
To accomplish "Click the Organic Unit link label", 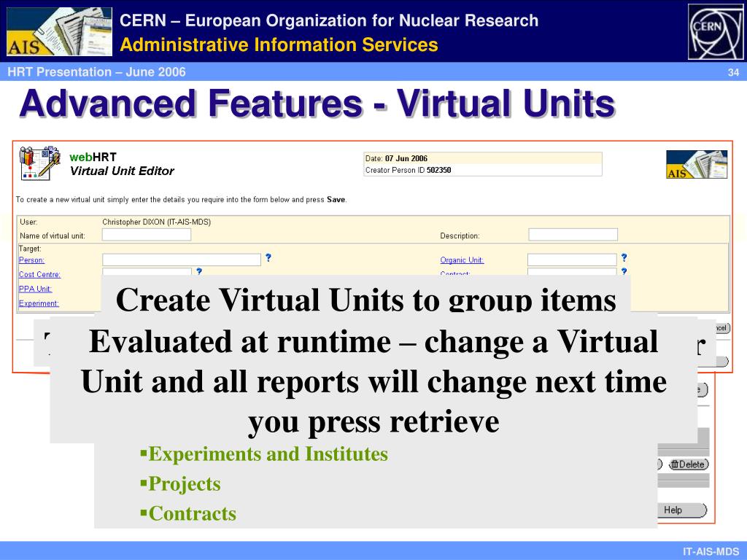I will (x=462, y=260).
